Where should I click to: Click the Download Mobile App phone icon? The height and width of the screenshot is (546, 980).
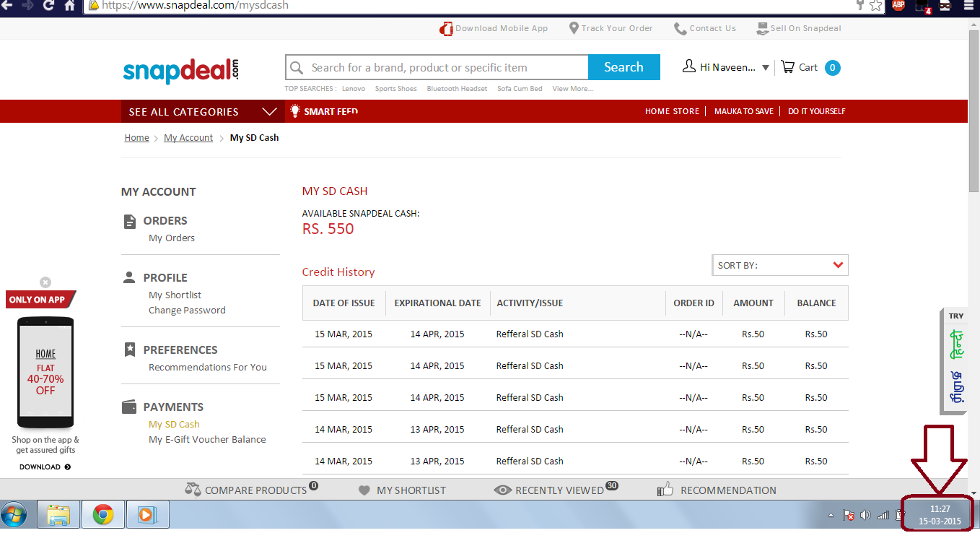pyautogui.click(x=446, y=29)
